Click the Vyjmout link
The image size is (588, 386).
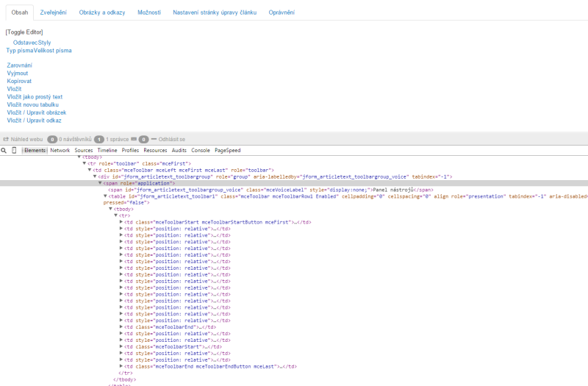17,73
